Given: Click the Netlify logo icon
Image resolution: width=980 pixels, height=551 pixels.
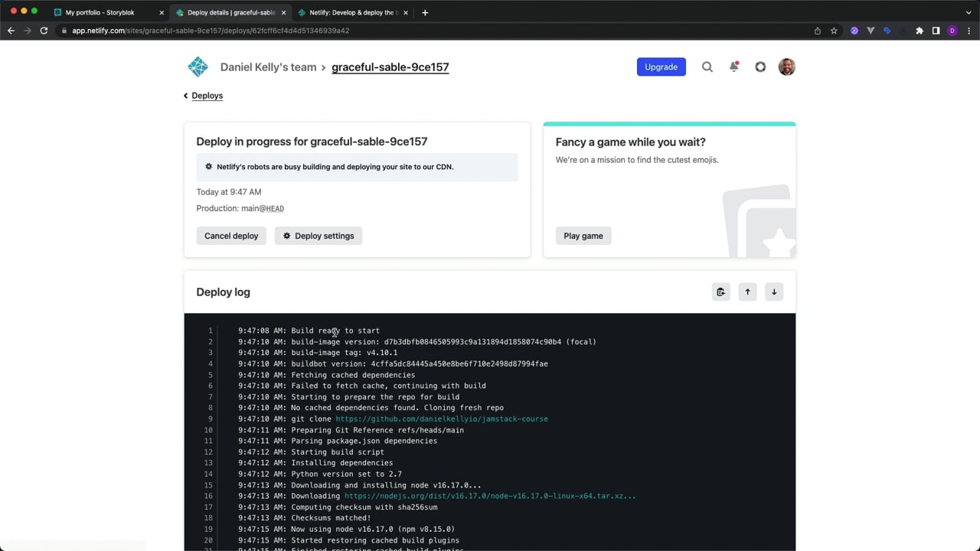Looking at the screenshot, I should (198, 67).
